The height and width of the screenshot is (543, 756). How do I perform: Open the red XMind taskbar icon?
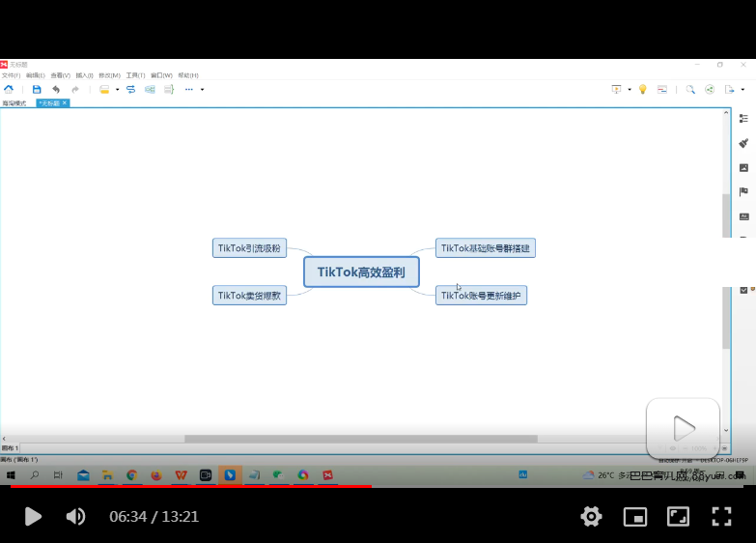point(328,475)
